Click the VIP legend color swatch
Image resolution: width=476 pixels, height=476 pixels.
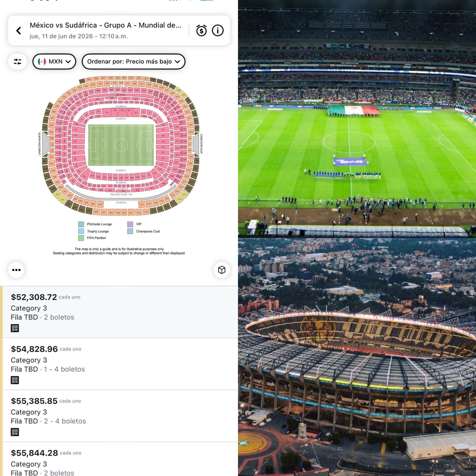[x=130, y=224]
